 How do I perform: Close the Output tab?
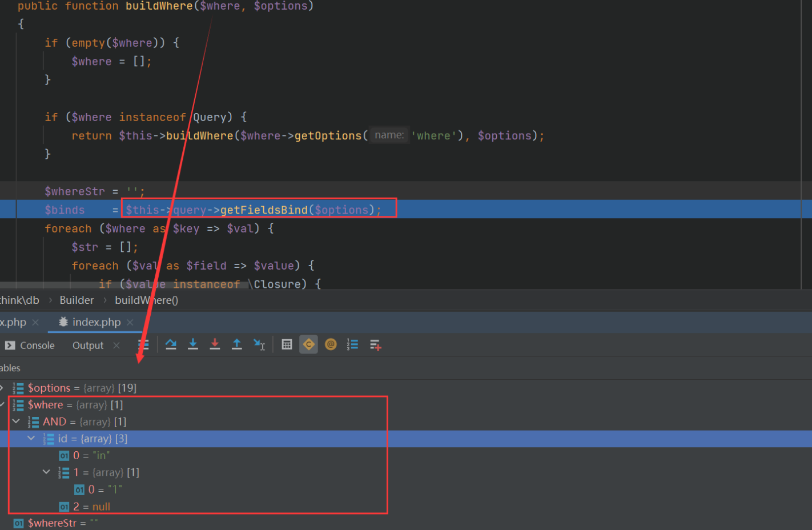tap(116, 346)
